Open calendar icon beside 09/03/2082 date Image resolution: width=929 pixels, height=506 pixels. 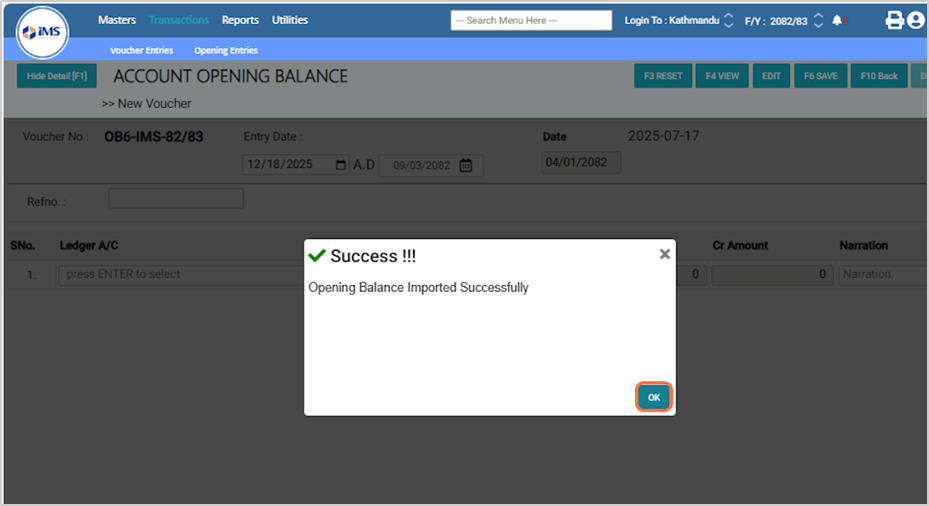(x=466, y=166)
